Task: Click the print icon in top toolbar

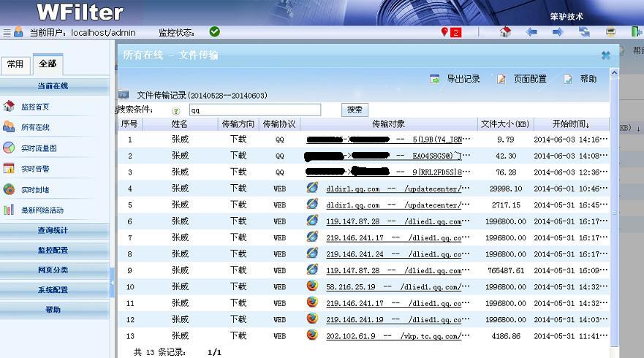Action: [x=610, y=32]
